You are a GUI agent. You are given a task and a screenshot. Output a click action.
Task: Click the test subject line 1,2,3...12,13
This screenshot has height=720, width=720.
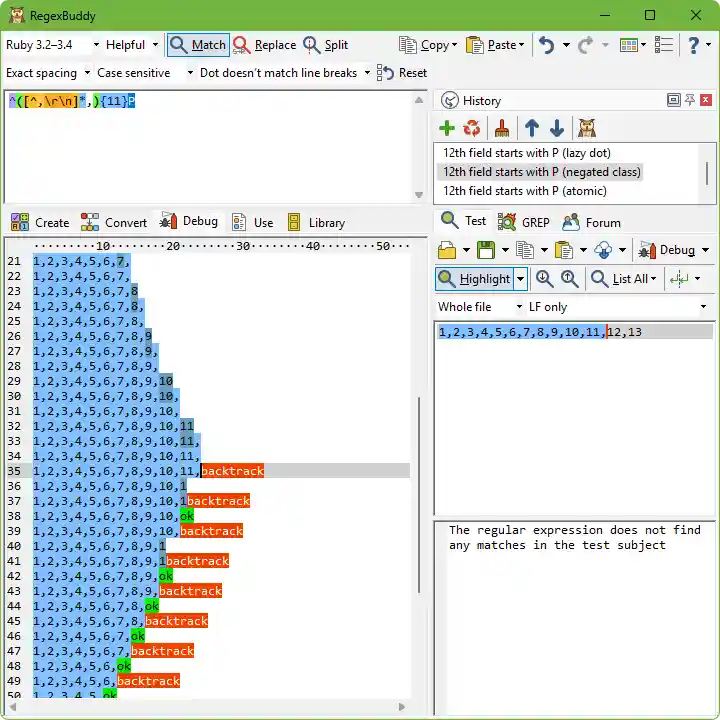tap(574, 332)
